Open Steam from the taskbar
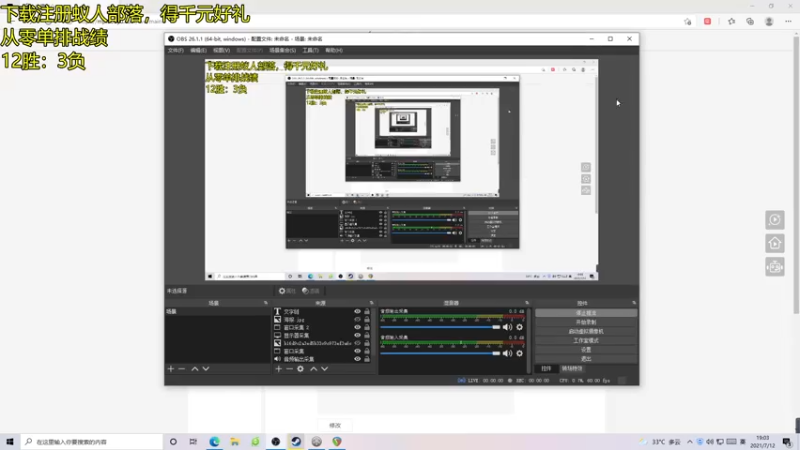This screenshot has width=800, height=450. 296,441
